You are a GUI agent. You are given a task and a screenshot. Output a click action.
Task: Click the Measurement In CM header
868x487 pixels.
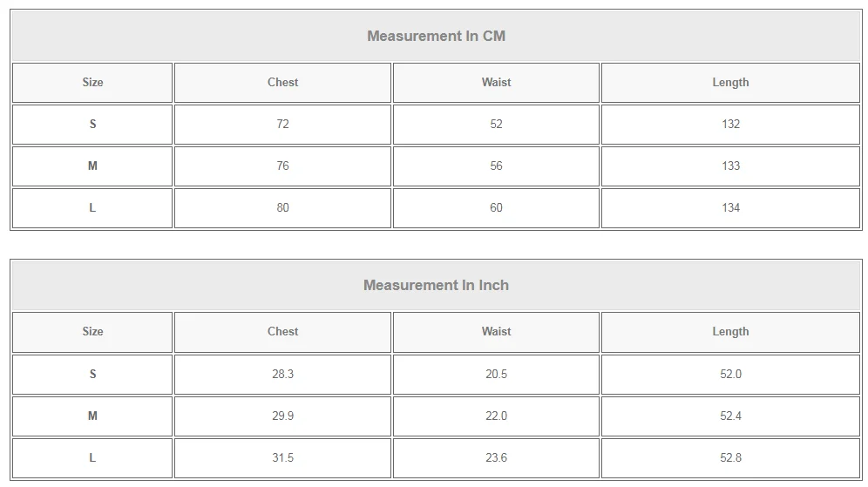tap(436, 36)
